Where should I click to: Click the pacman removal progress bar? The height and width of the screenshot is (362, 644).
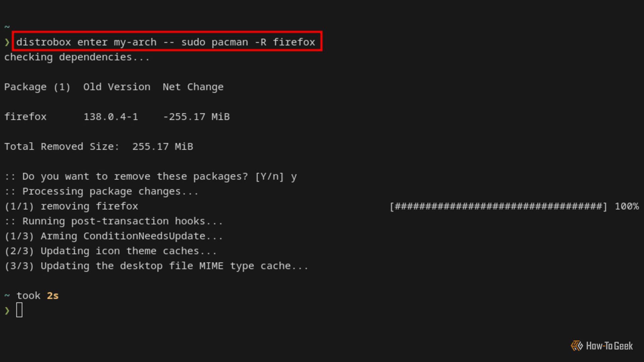click(498, 206)
